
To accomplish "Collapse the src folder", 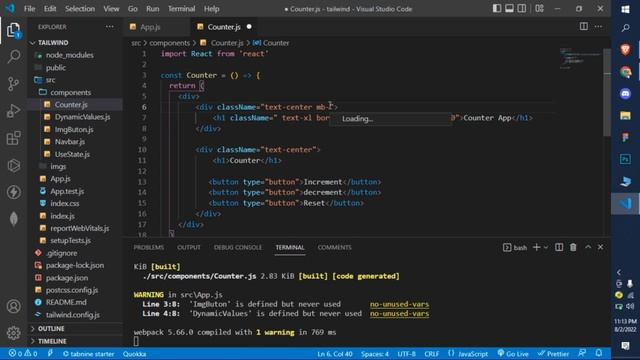I will click(51, 80).
